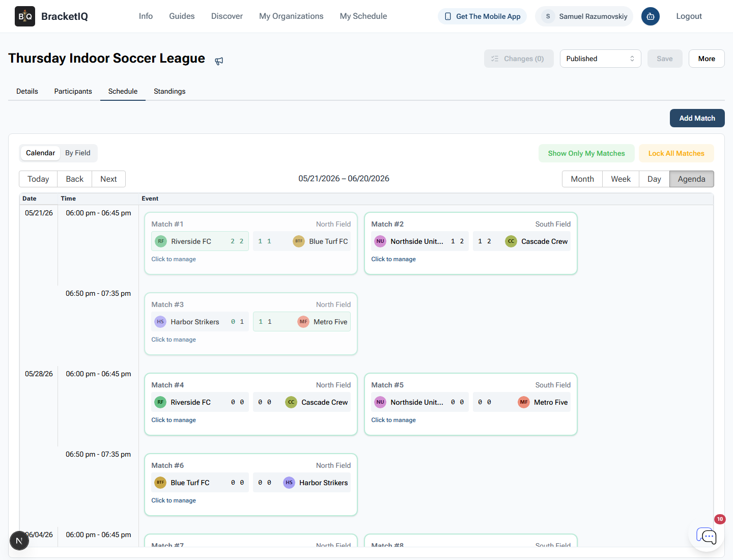The height and width of the screenshot is (560, 733).
Task: Click the North Field label in Match #6
Action: pos(333,465)
